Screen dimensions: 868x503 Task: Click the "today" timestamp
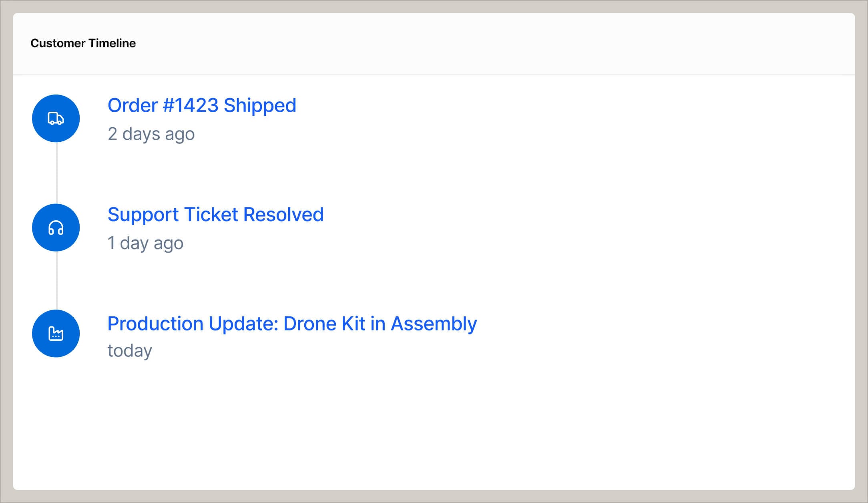point(130,351)
